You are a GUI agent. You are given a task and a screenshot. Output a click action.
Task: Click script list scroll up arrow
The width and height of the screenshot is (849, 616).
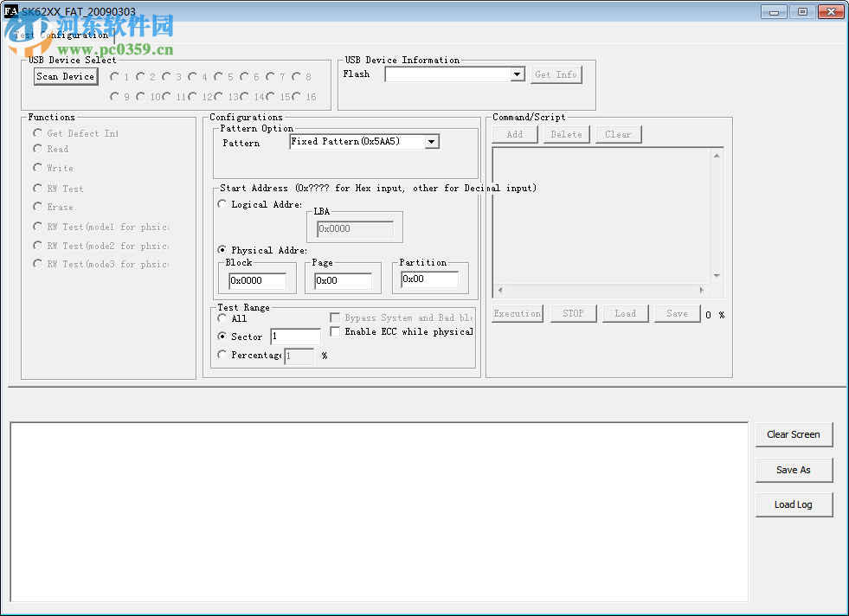[717, 156]
